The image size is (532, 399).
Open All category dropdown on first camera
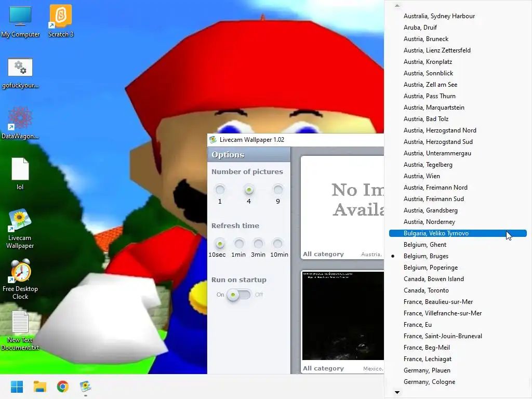(323, 254)
